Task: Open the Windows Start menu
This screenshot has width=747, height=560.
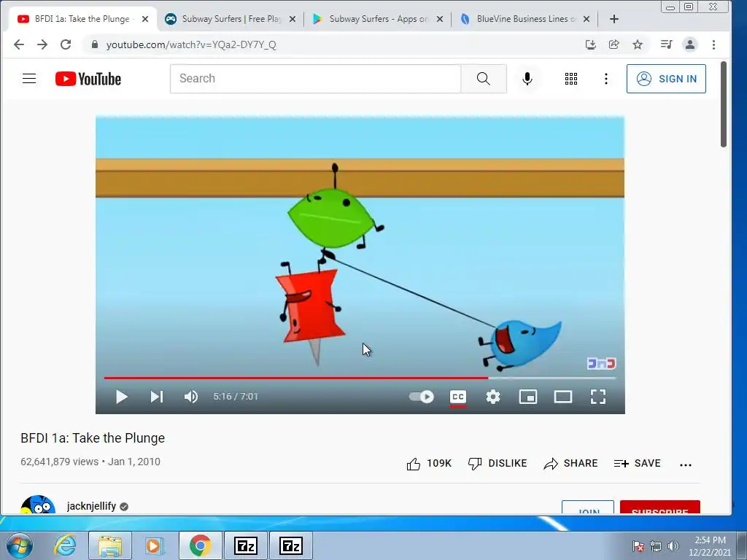Action: [x=20, y=545]
